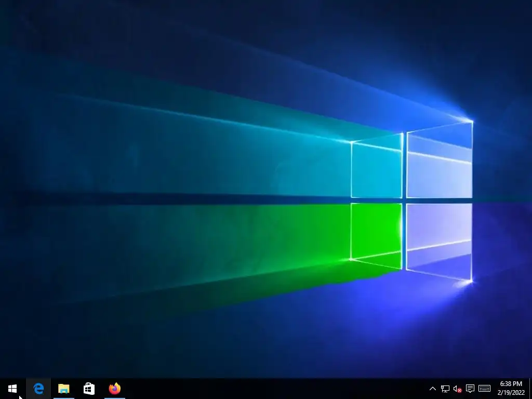The height and width of the screenshot is (399, 532).
Task: Click the muted volume tray icon
Action: coord(457,389)
